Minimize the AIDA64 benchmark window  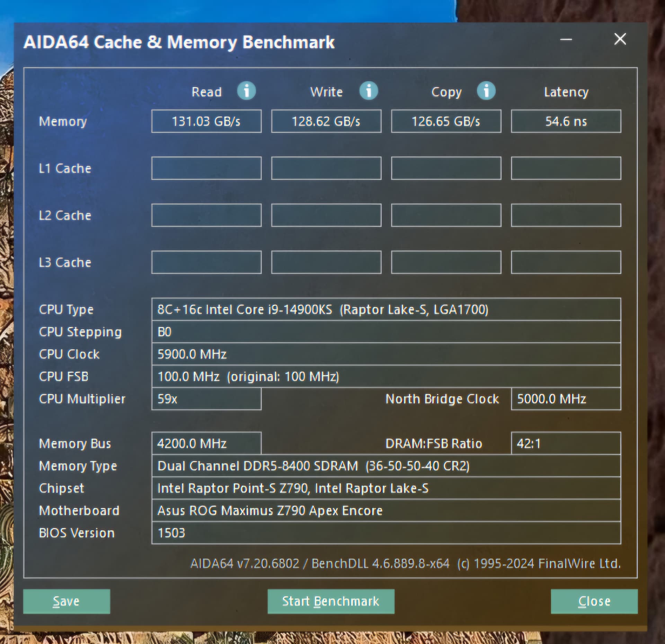[566, 39]
